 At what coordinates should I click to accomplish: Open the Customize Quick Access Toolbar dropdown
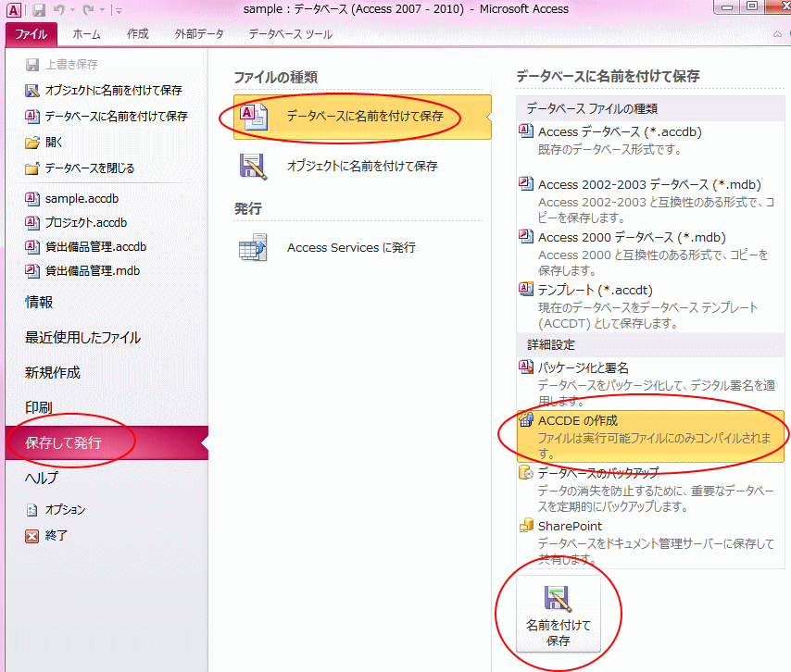119,10
